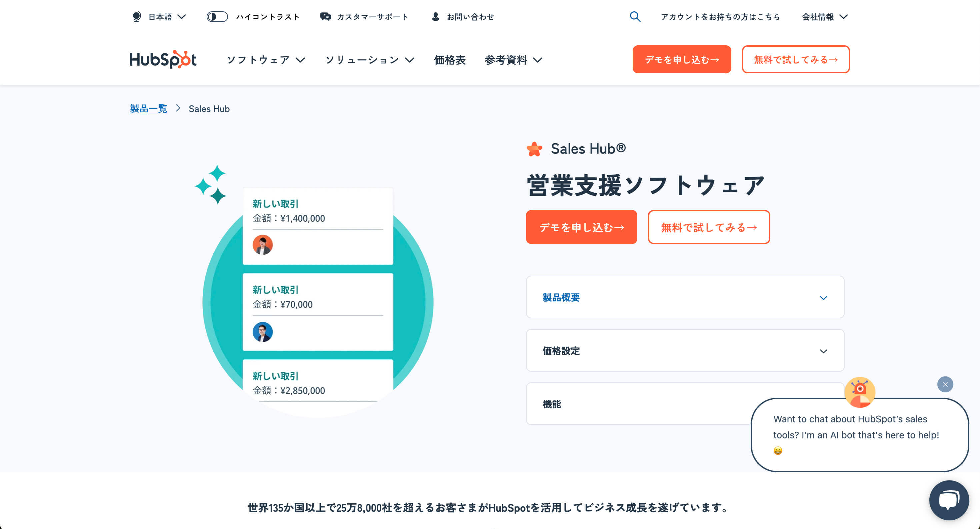The image size is (980, 529).
Task: Click the customer support chat-bubbles icon
Action: [x=325, y=17]
